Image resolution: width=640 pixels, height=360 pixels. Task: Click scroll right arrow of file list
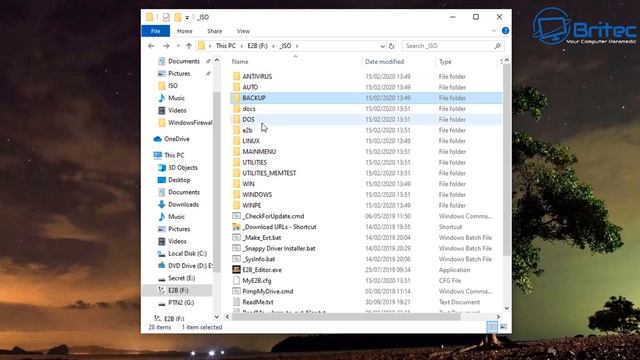tap(498, 317)
